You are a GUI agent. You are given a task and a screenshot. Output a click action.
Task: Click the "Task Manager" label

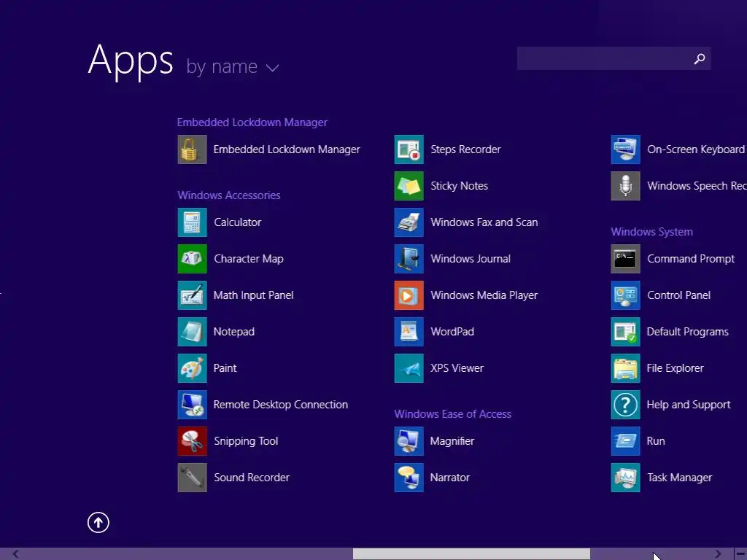point(679,478)
